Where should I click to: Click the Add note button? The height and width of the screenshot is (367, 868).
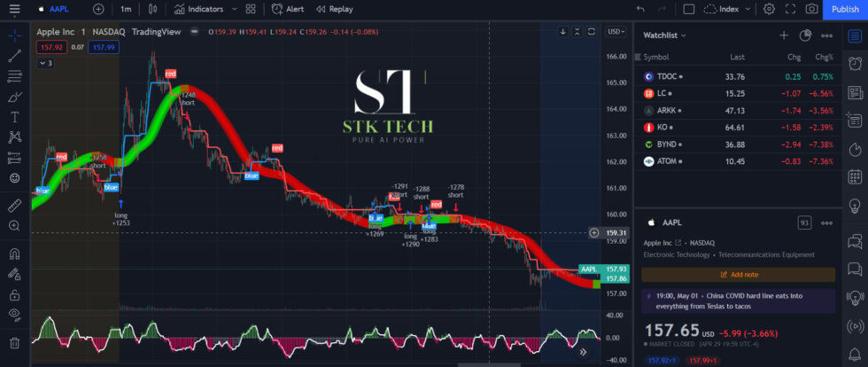click(x=738, y=275)
